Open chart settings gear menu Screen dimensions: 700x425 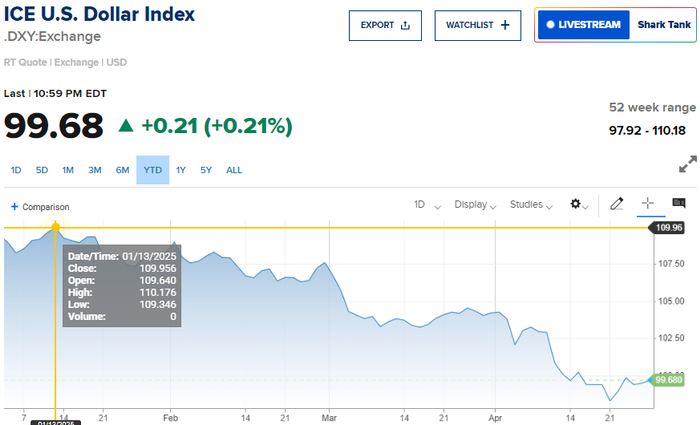tap(578, 204)
